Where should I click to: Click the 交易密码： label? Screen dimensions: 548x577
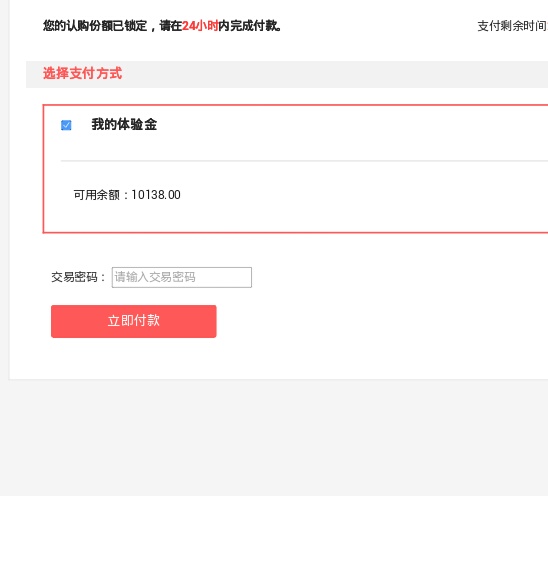point(79,277)
